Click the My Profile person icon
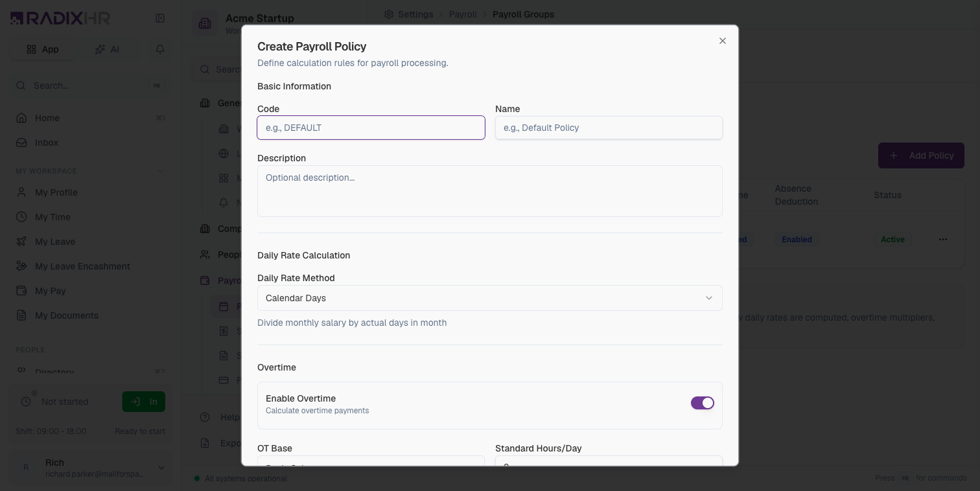The height and width of the screenshot is (491, 980). click(22, 192)
